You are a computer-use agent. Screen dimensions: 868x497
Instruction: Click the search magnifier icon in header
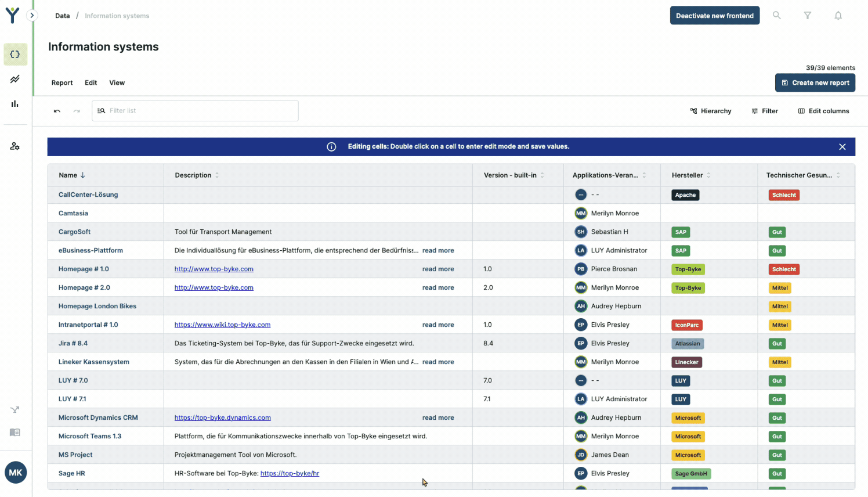point(776,16)
